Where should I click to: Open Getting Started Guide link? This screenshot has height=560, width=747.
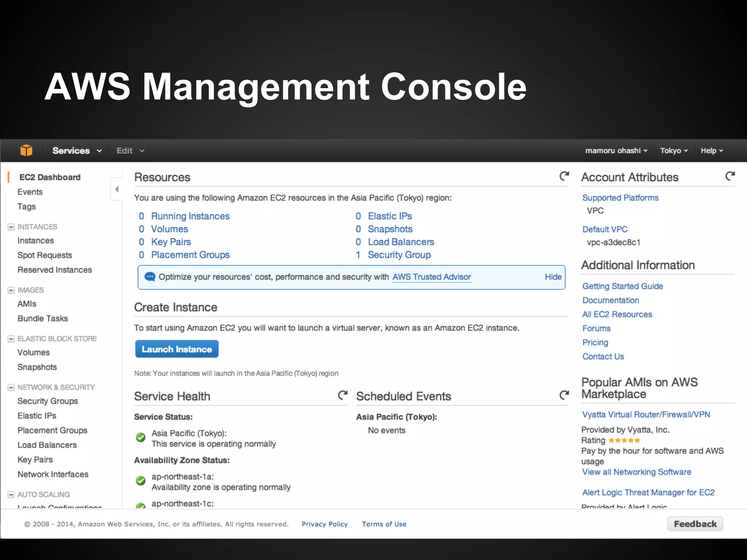(x=623, y=286)
